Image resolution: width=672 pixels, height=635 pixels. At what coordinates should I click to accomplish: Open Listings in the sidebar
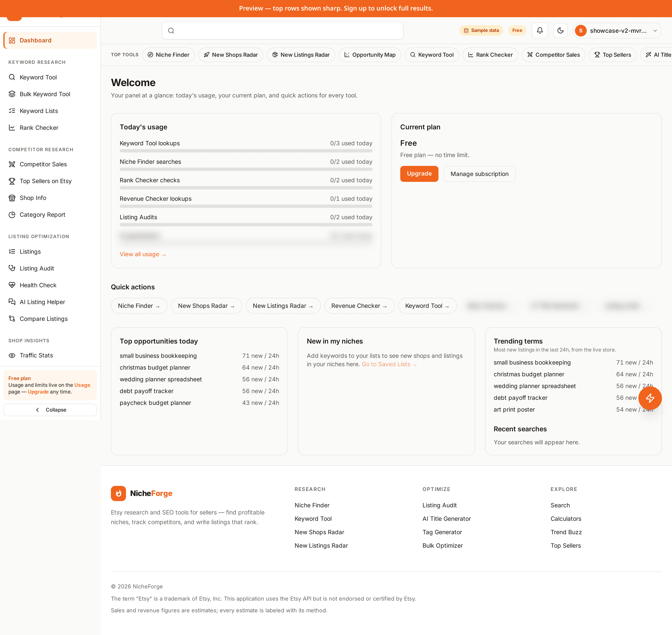tap(50, 252)
